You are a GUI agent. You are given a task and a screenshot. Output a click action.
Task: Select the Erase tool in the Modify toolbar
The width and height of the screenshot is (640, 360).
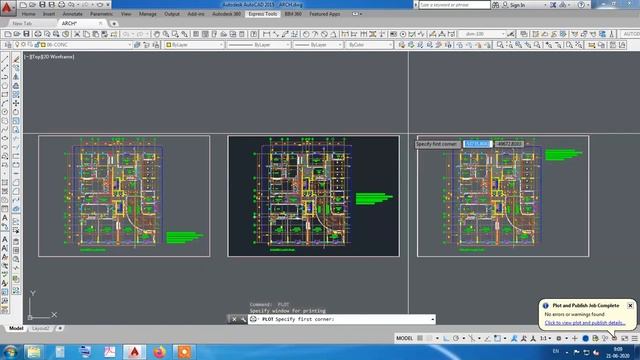tap(16, 60)
